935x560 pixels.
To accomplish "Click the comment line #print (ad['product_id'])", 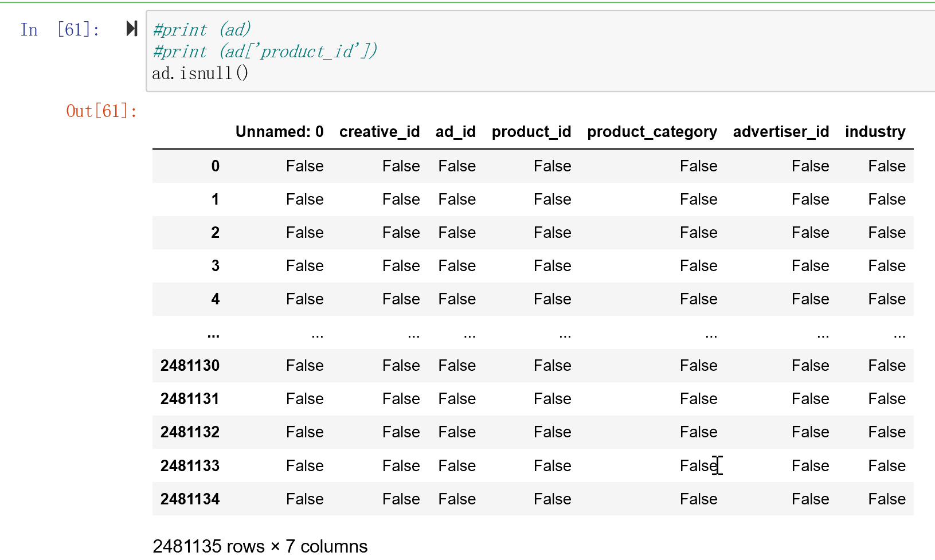I will 265,51.
